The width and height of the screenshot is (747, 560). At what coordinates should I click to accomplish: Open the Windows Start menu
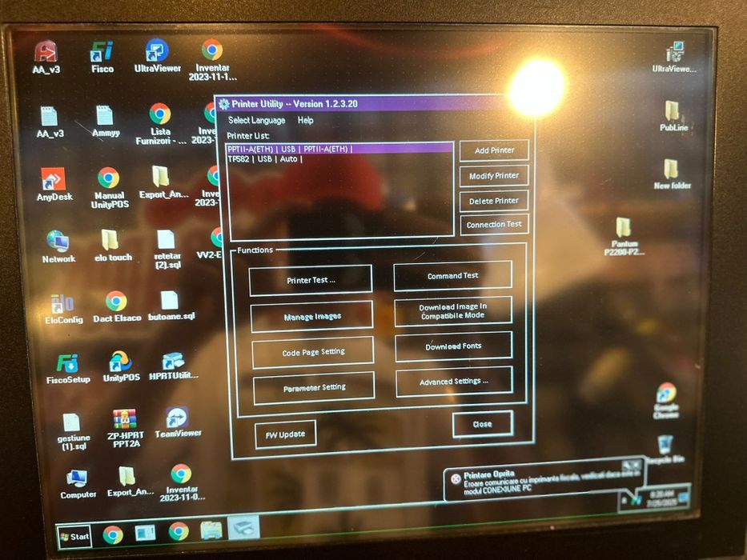tap(74, 537)
